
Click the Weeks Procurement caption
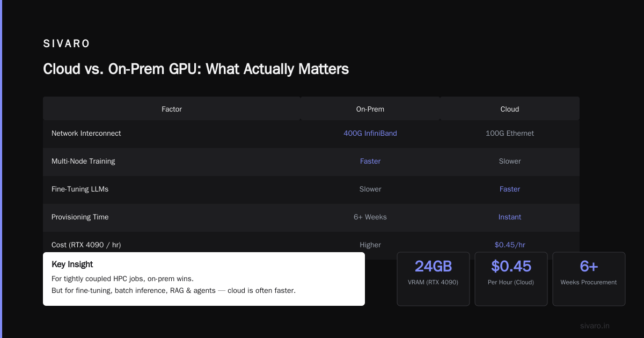click(589, 282)
